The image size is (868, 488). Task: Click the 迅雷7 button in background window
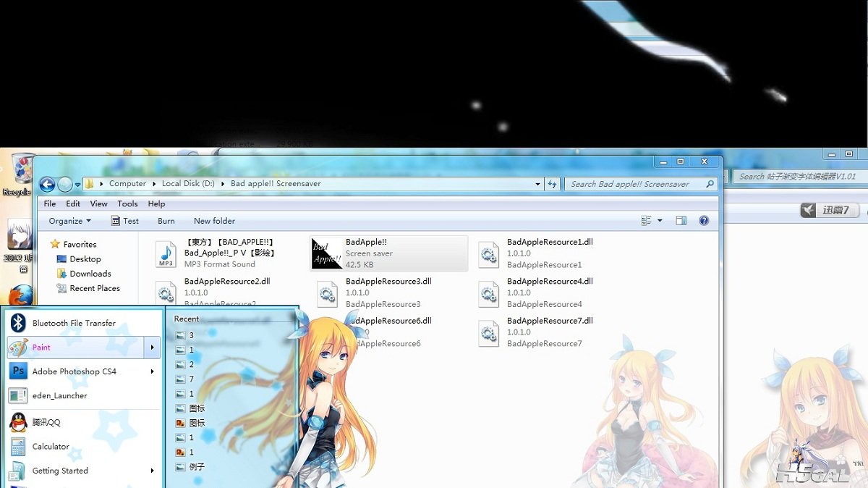[x=830, y=211]
